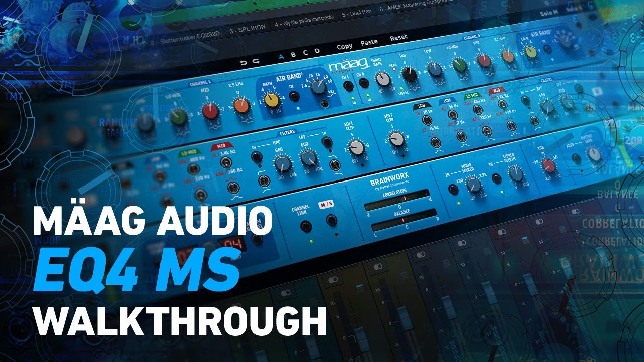The image size is (644, 362).
Task: Click the Paste button
Action: [x=369, y=42]
